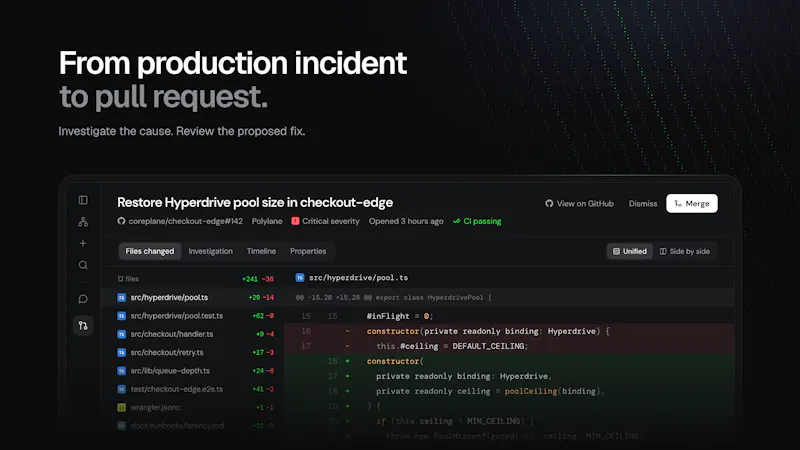Image resolution: width=800 pixels, height=450 pixels.
Task: Click the Critical severity label
Action: pos(331,221)
